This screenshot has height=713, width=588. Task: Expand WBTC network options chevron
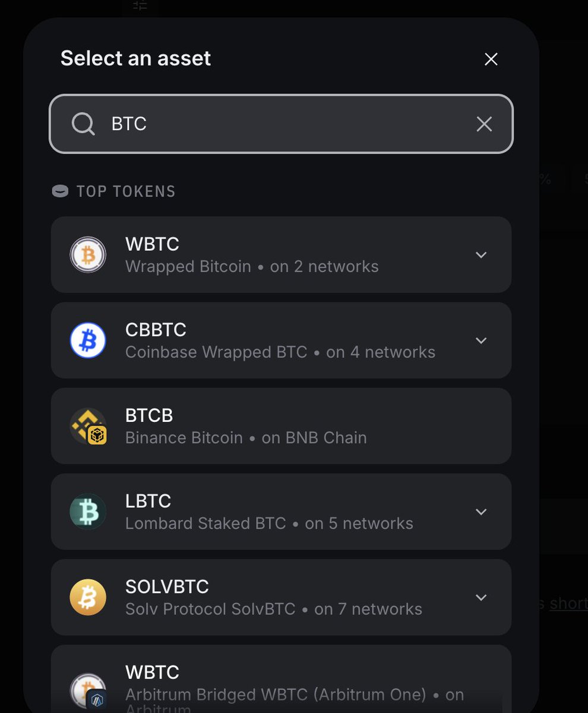point(481,255)
